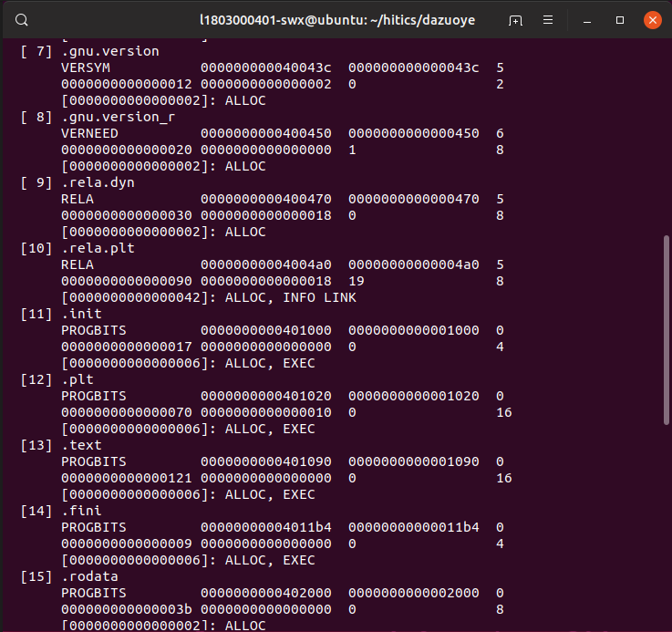This screenshot has width=672, height=632.
Task: Click offset 00000000000011b4
Action: click(x=414, y=527)
